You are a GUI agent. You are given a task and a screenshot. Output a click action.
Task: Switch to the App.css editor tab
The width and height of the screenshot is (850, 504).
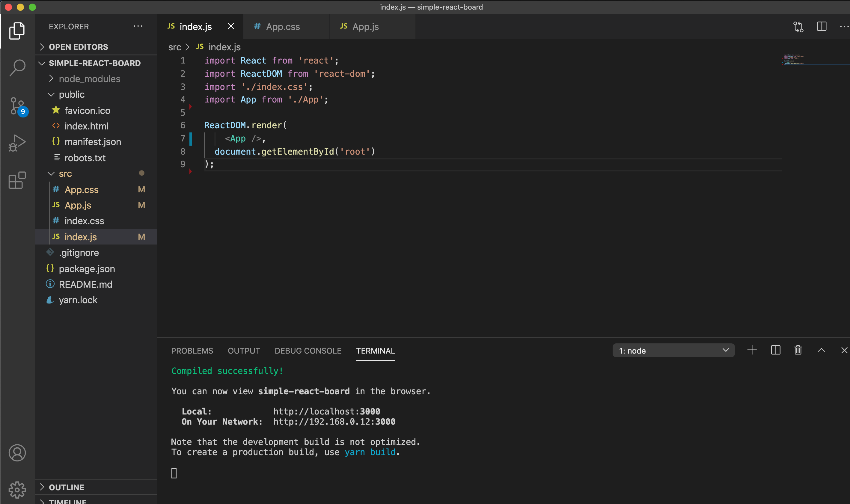283,26
